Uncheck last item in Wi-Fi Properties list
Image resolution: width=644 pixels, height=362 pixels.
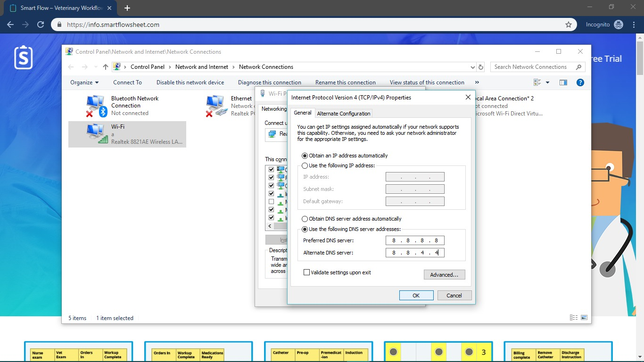click(271, 218)
